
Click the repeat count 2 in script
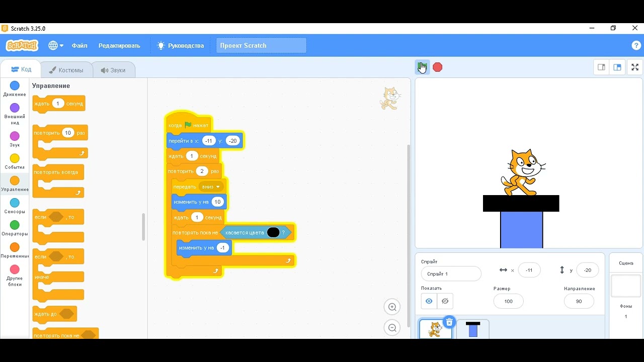coord(202,171)
